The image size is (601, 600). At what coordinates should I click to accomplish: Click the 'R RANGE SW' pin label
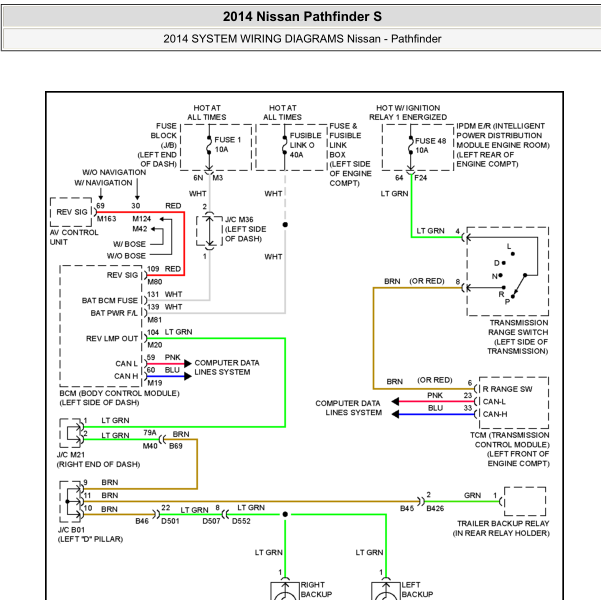click(x=507, y=389)
